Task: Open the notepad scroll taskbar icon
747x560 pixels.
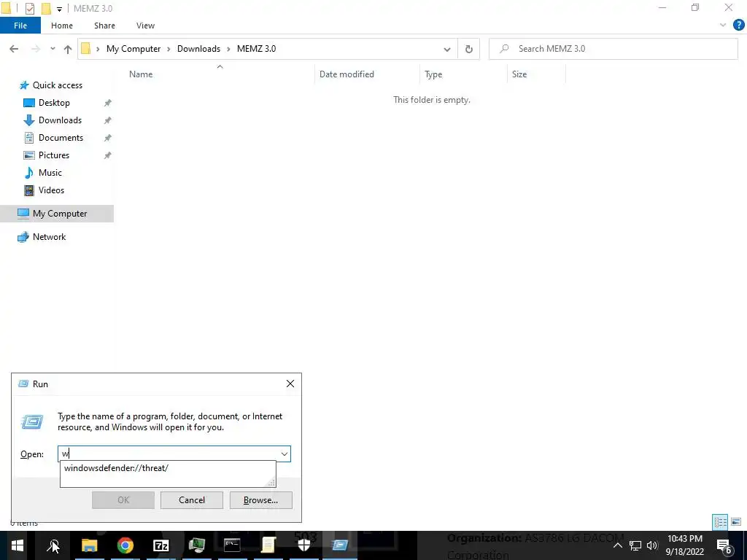Action: point(268,545)
